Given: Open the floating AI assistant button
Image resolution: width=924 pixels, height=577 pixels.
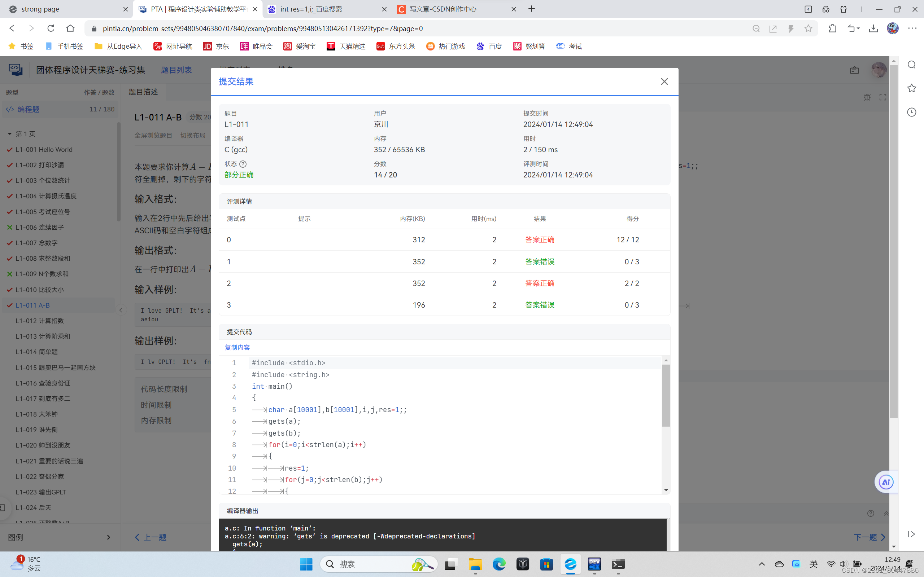Looking at the screenshot, I should coord(885,482).
